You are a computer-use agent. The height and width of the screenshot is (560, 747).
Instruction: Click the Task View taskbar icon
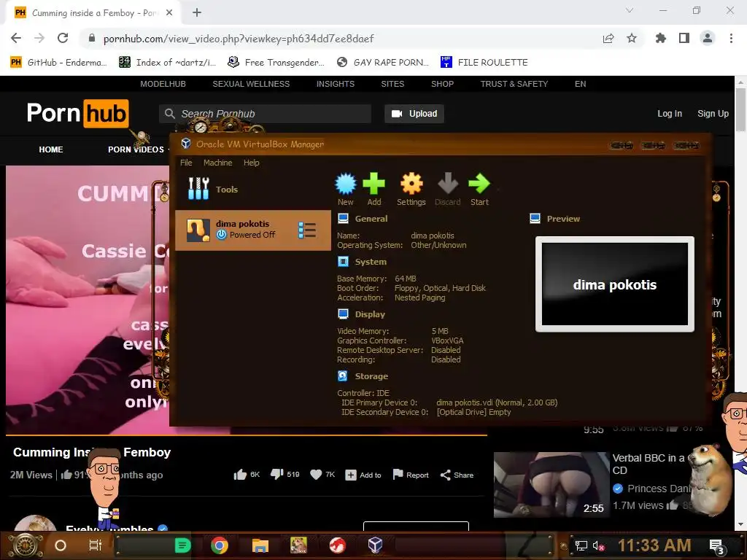tap(96, 545)
